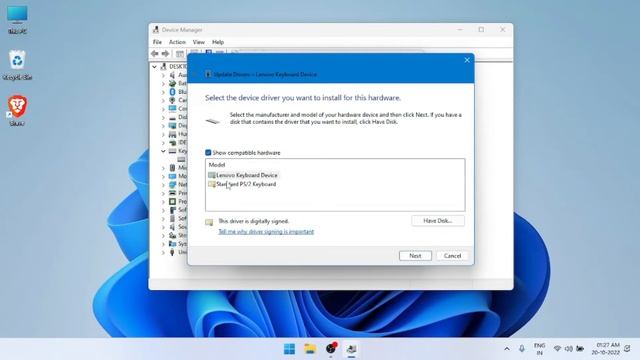Click the Forward arrow in Device Manager toolbar

pyautogui.click(x=165, y=53)
